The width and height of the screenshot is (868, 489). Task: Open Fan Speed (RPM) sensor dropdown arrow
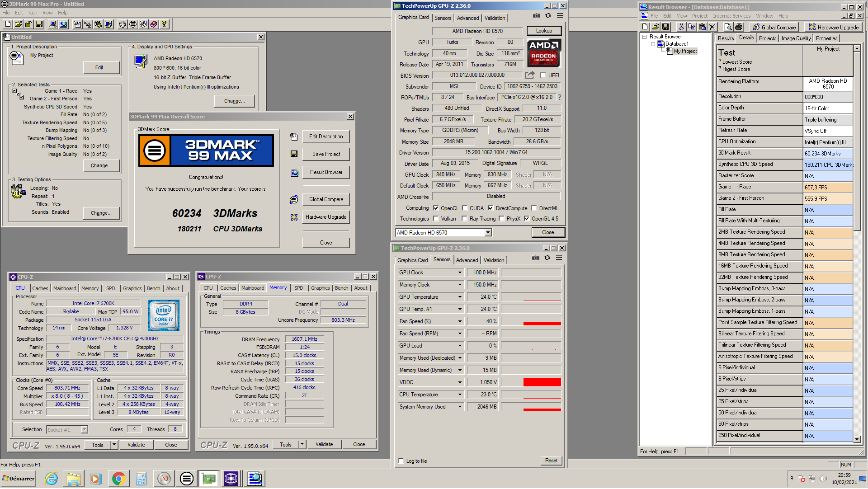[x=460, y=334]
